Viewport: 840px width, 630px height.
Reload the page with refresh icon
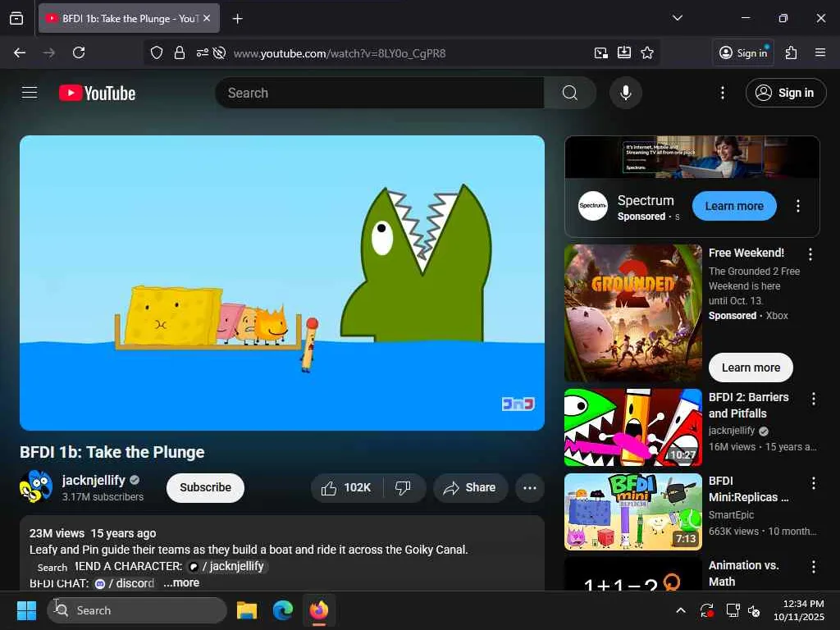tap(79, 52)
